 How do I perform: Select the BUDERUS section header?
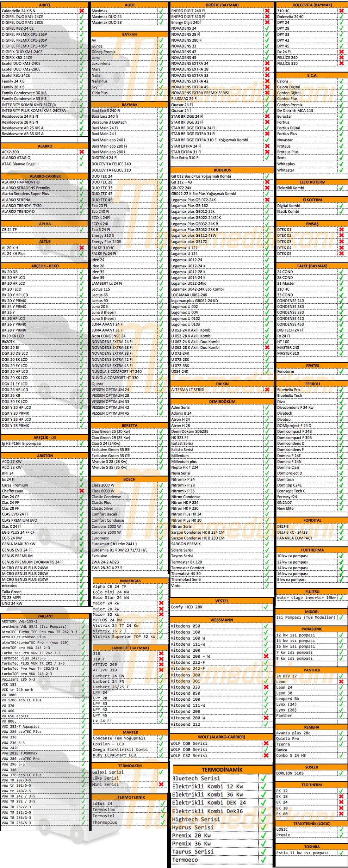222,170
